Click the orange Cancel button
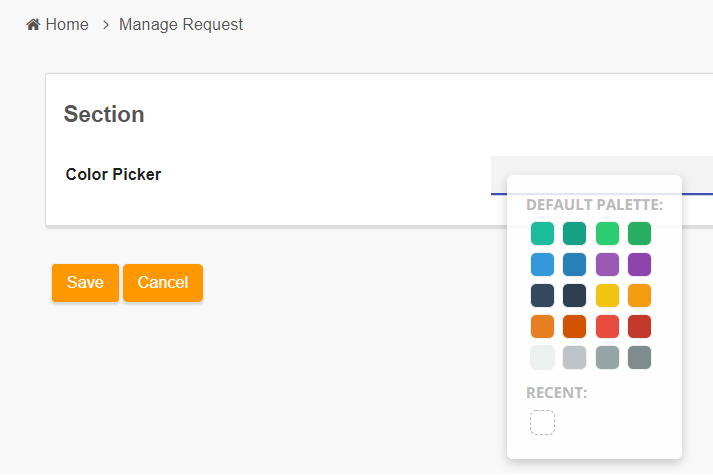The width and height of the screenshot is (713, 475). click(x=163, y=283)
